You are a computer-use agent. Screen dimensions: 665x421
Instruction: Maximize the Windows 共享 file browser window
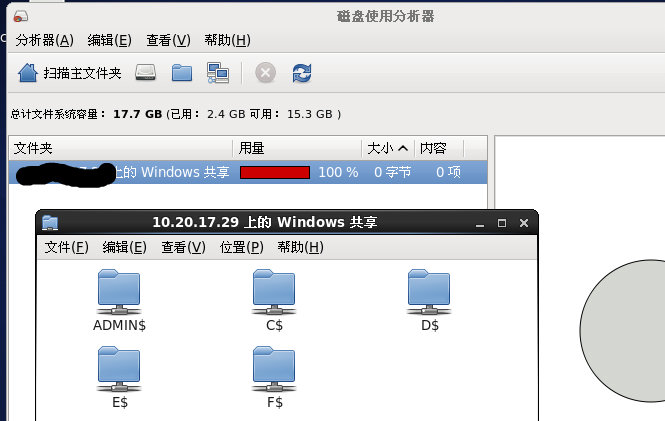[x=502, y=223]
